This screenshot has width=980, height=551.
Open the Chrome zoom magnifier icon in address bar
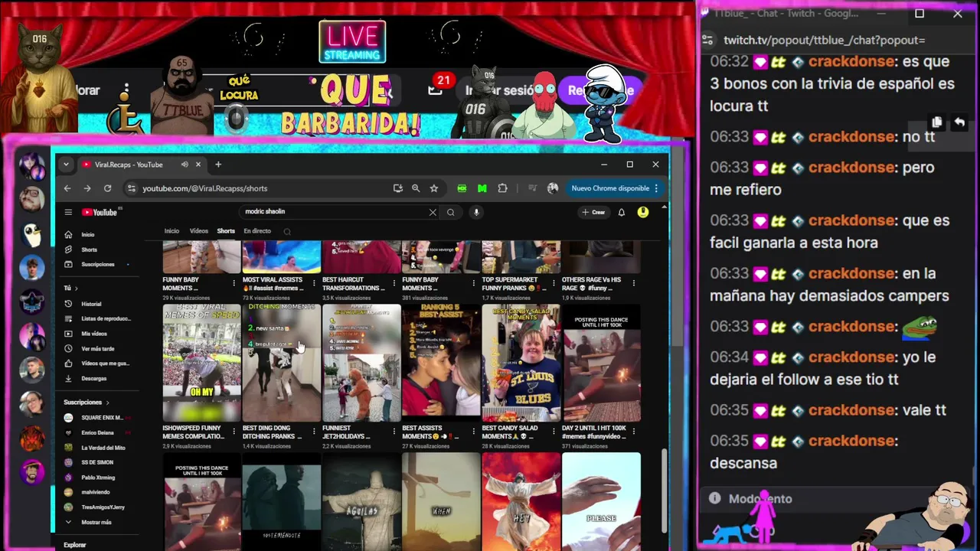click(x=416, y=188)
